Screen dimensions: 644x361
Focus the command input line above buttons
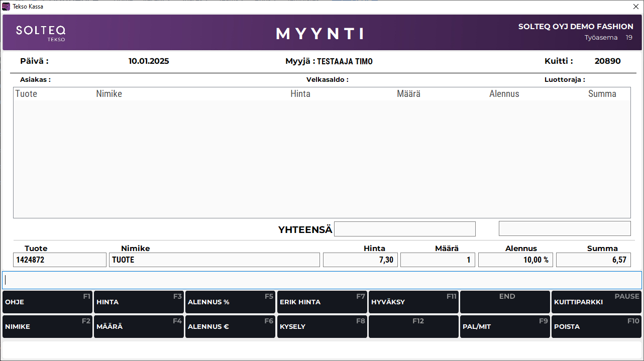(x=321, y=280)
